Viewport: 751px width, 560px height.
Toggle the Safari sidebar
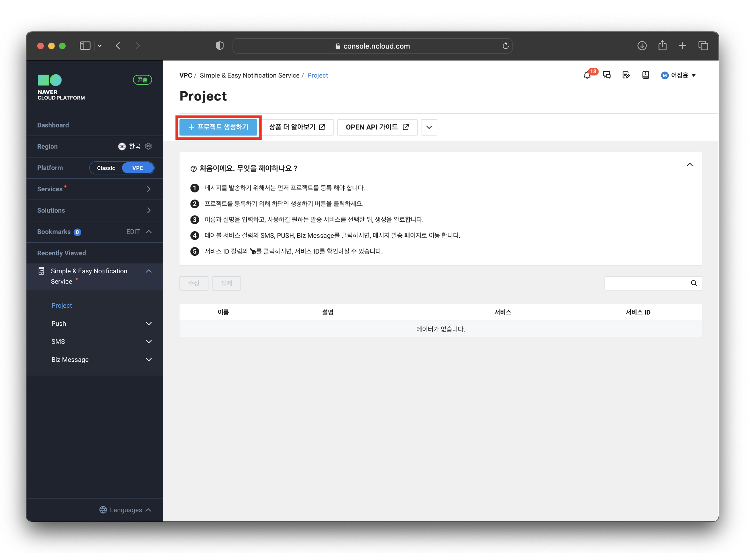[85, 46]
